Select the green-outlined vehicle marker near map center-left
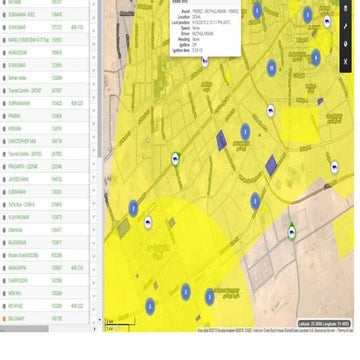This screenshot has width=360, height=360. pyautogui.click(x=176, y=160)
